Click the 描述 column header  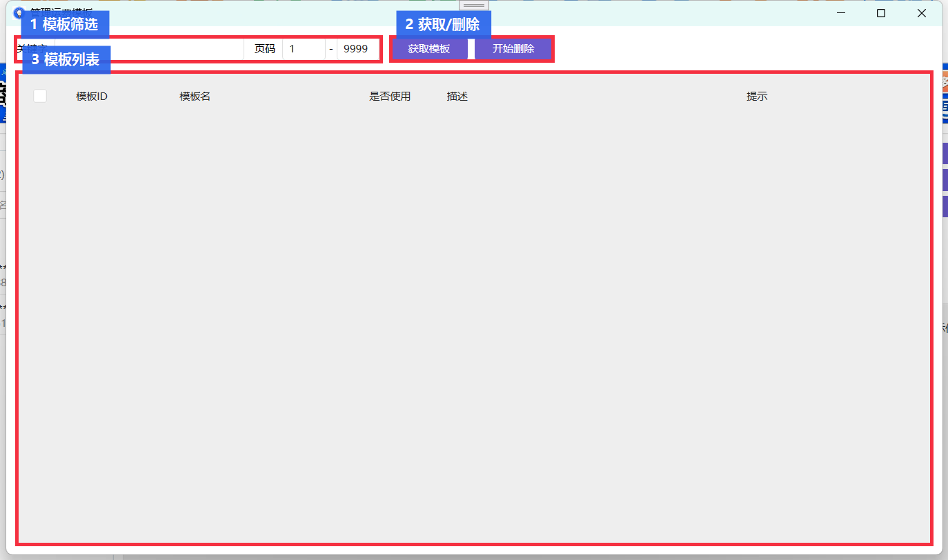point(457,97)
